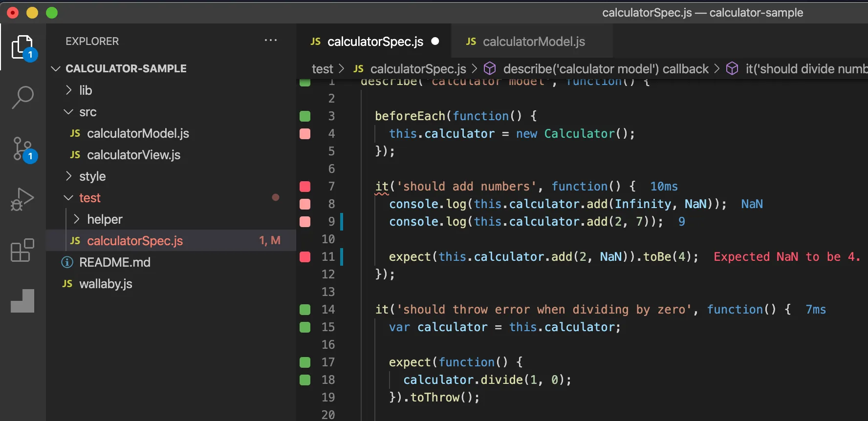The width and height of the screenshot is (868, 421).
Task: Click 'beforeEach' in the code
Action: click(410, 116)
